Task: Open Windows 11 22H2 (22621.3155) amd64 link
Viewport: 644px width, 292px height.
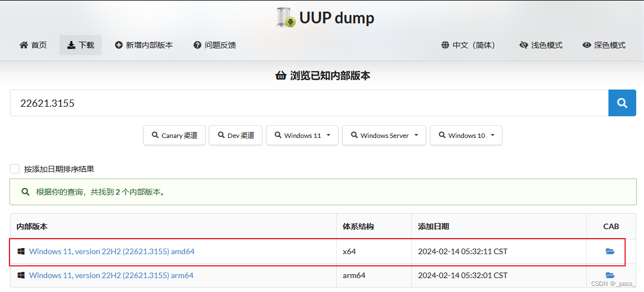Action: [x=112, y=251]
